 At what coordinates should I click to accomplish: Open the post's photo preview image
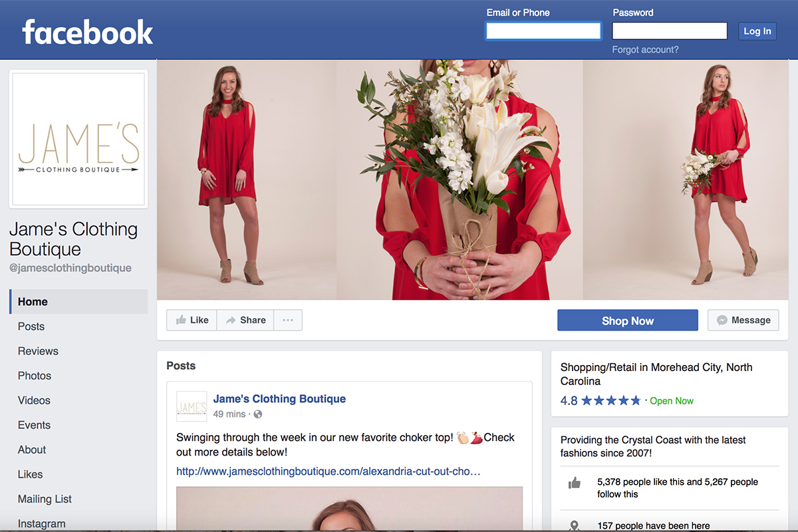[x=349, y=509]
